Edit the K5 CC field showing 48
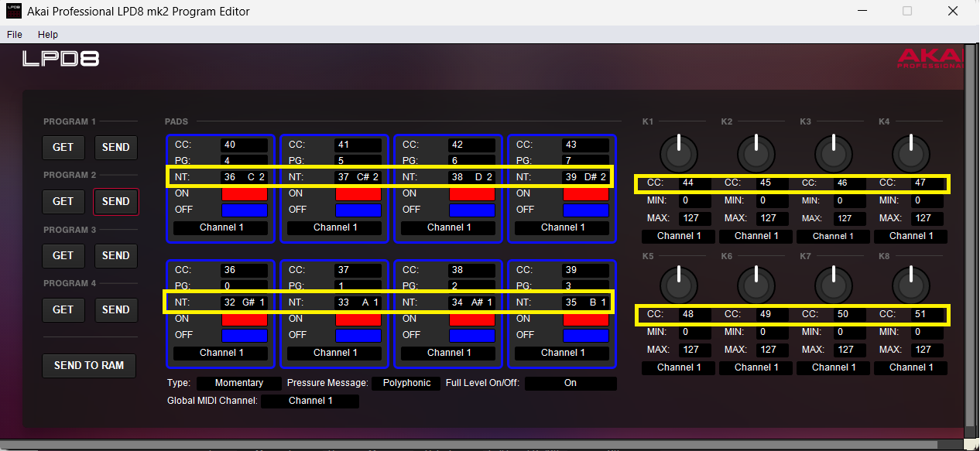This screenshot has width=980, height=451. coord(695,315)
